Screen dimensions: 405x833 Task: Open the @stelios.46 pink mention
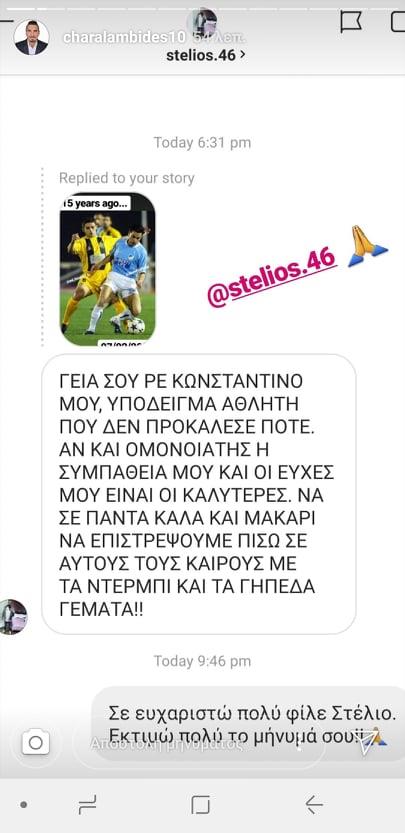click(x=271, y=278)
